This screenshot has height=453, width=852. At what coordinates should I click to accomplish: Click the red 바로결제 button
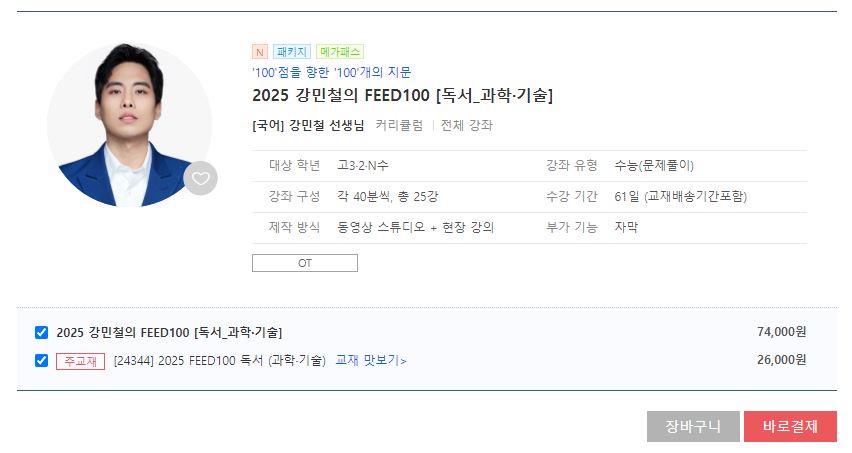click(x=790, y=426)
